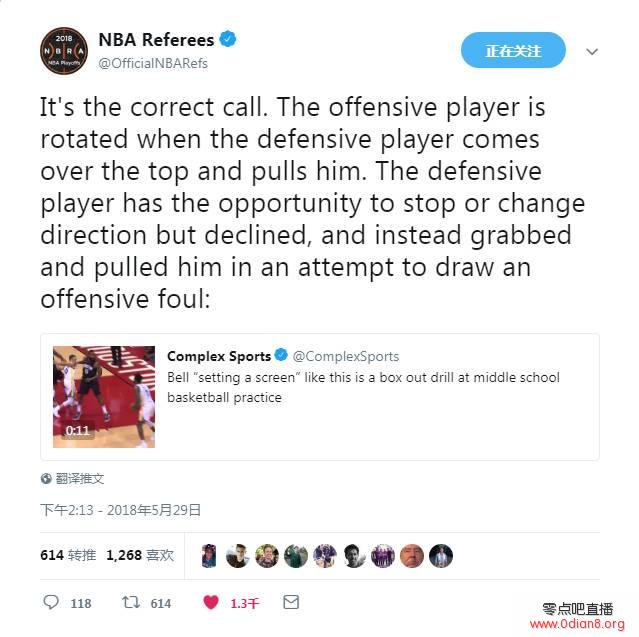639x637 pixels.
Task: Click the translate tweet text link
Action: click(79, 478)
